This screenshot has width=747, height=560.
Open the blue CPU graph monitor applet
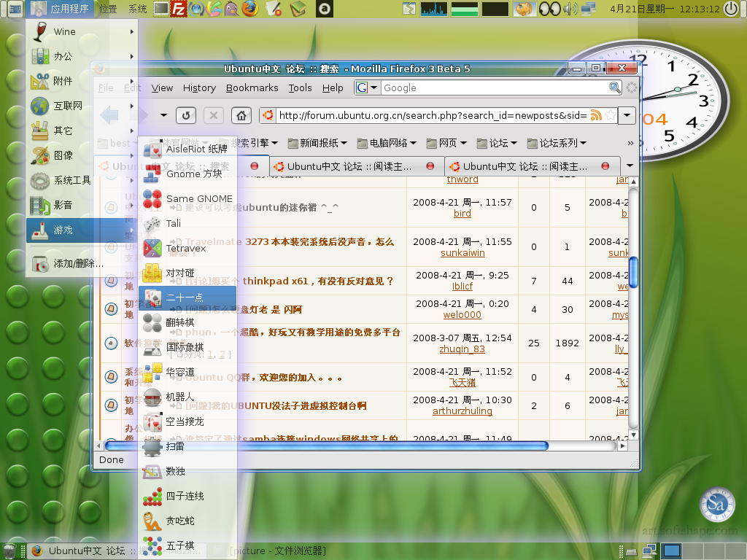[434, 9]
